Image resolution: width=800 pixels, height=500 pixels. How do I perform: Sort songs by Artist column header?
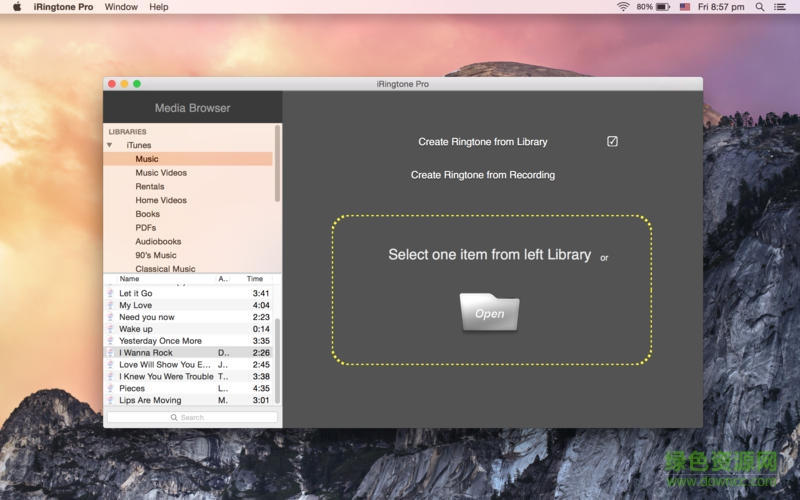point(223,279)
